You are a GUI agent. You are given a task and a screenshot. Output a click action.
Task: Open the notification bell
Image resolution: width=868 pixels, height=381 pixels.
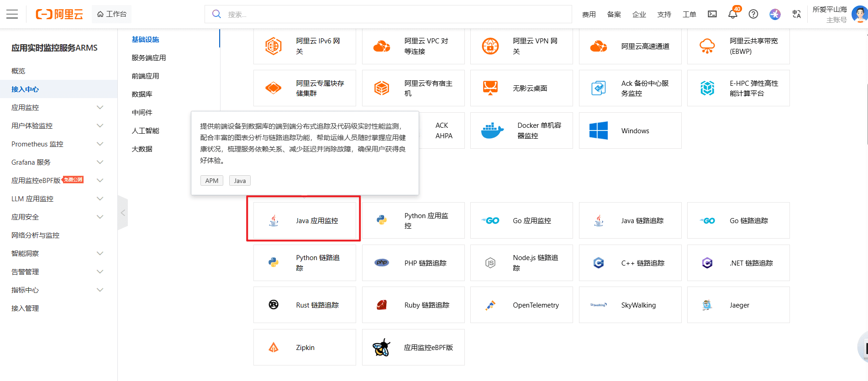coord(733,14)
